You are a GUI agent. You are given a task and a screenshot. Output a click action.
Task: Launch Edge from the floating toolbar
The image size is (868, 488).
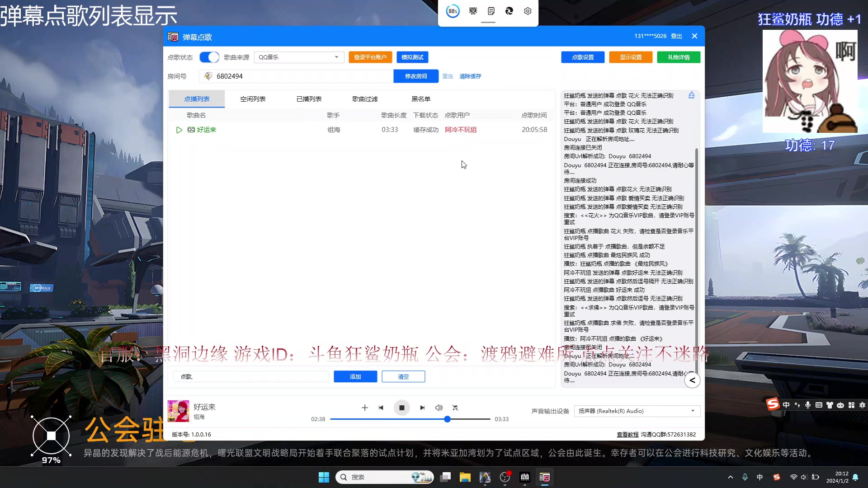[x=509, y=11]
